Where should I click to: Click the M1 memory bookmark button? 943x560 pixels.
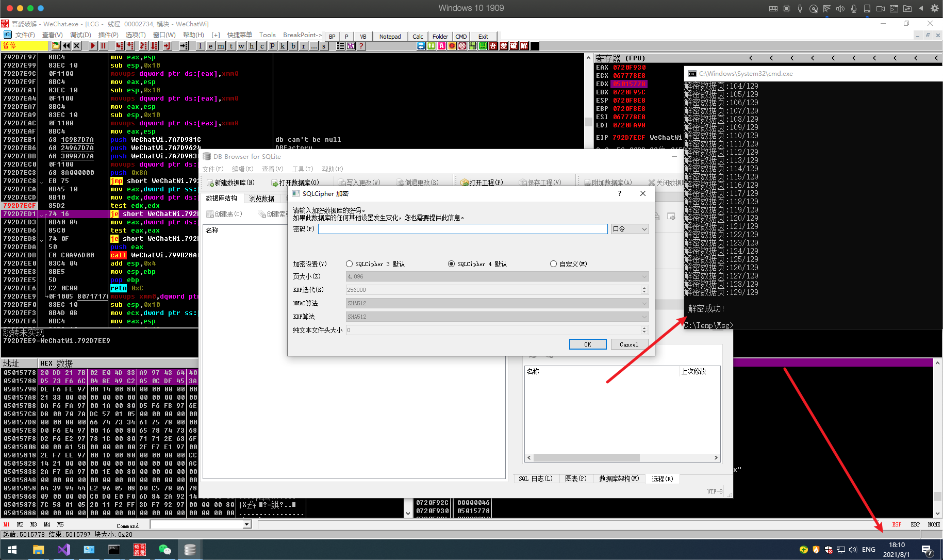click(x=7, y=524)
